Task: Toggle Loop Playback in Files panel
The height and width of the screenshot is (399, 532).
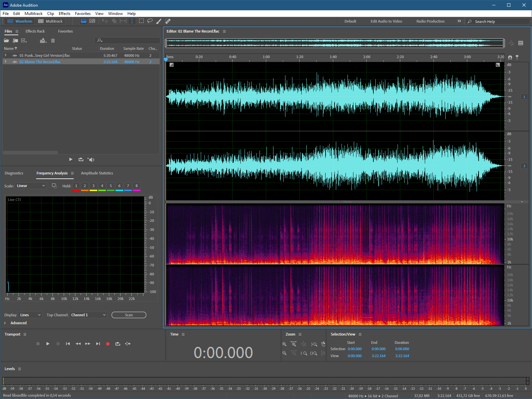Action: click(81, 159)
